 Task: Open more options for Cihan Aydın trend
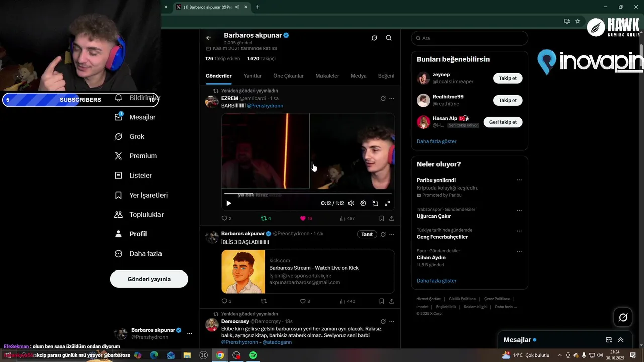click(x=519, y=252)
